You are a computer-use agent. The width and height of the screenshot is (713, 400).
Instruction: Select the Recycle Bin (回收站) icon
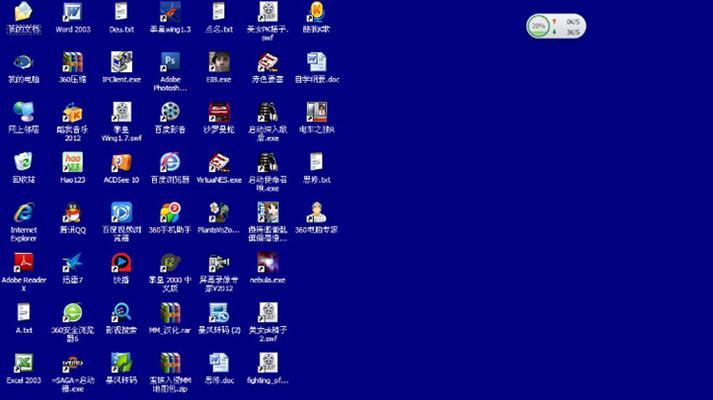pyautogui.click(x=24, y=163)
